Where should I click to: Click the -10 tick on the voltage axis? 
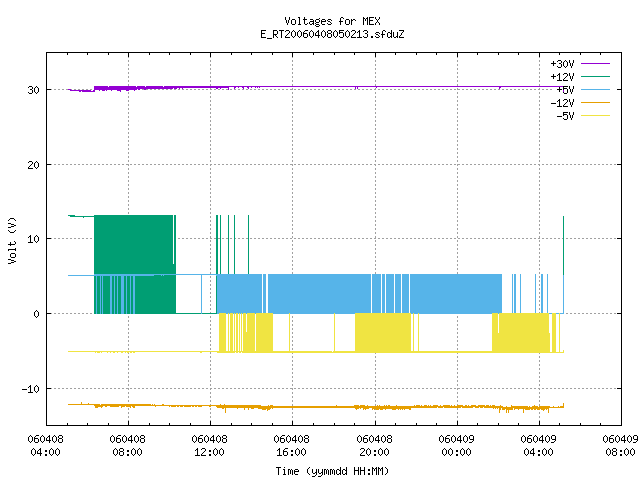point(31,389)
